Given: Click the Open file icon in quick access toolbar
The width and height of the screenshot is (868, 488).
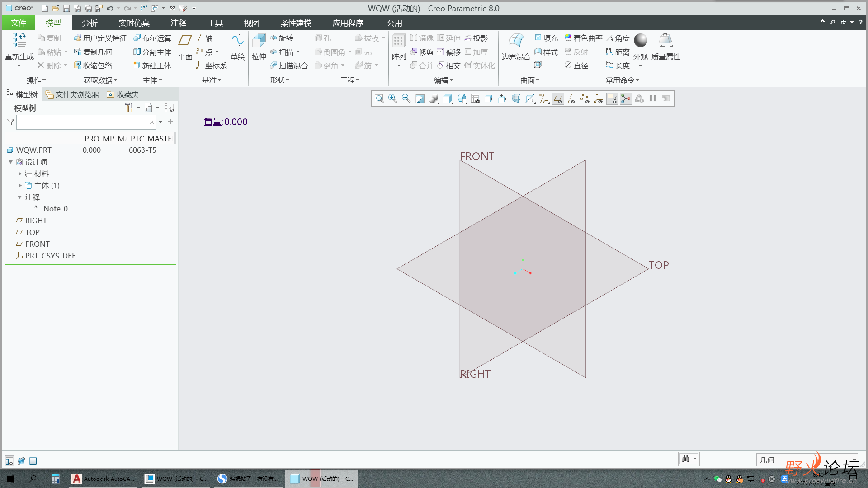Looking at the screenshot, I should click(55, 8).
